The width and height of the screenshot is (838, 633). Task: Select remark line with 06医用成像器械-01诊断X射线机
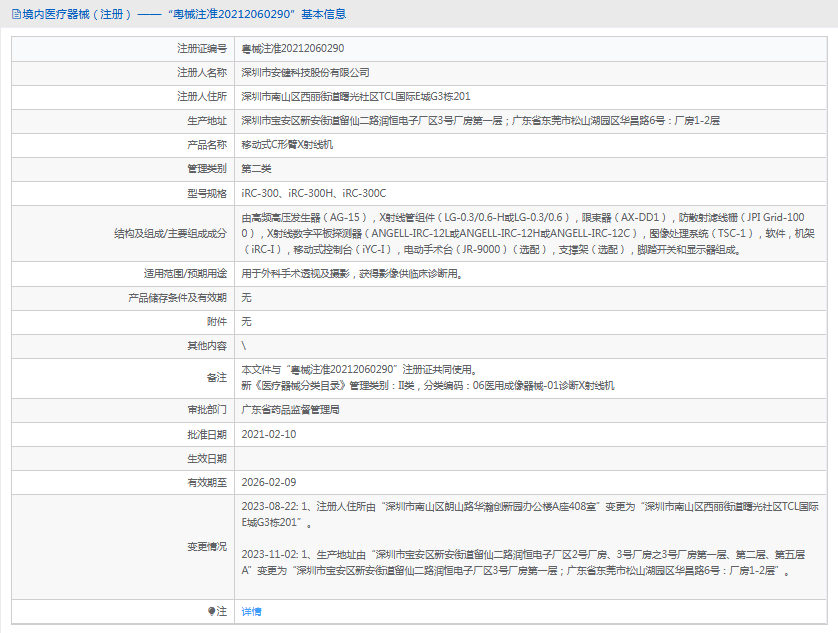point(428,385)
